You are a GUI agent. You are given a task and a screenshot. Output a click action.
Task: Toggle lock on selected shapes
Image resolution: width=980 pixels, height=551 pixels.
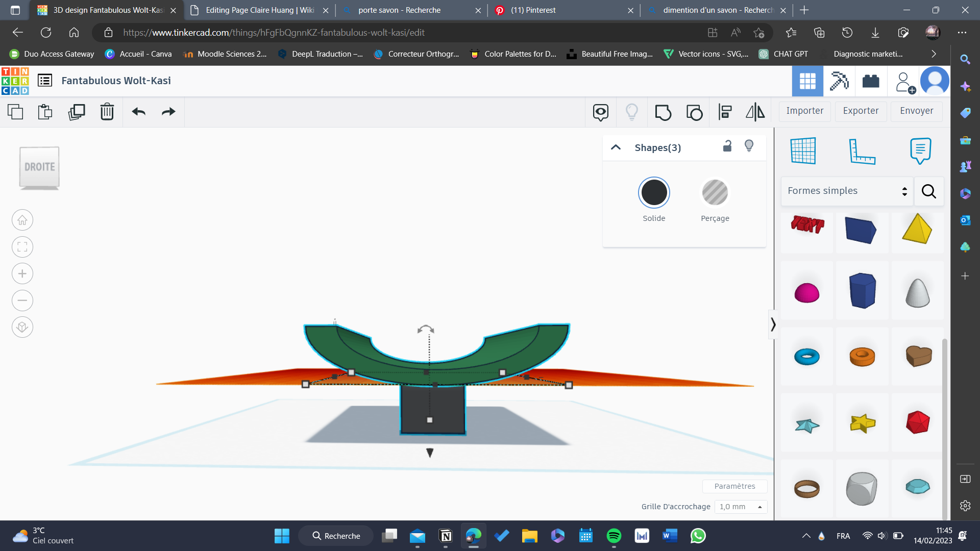[727, 146]
